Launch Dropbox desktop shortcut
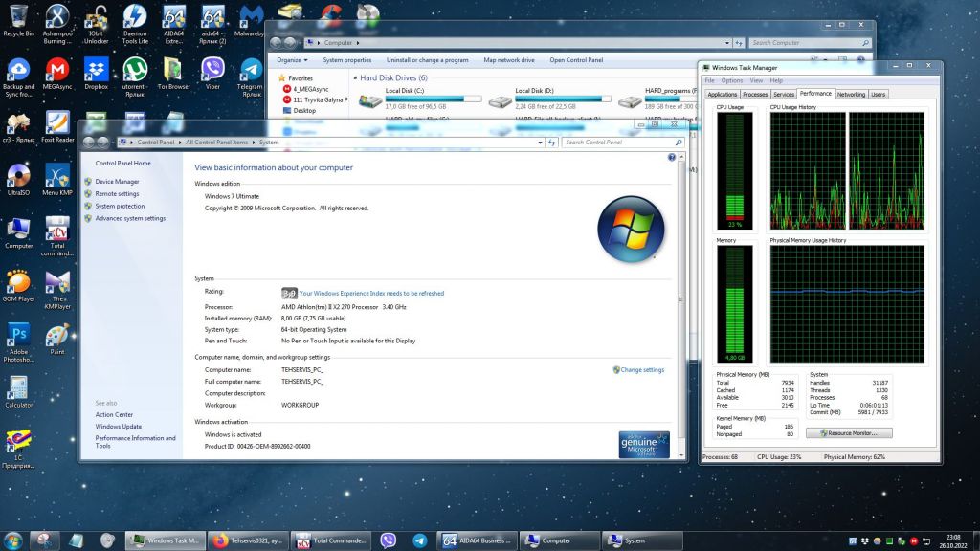 96,74
